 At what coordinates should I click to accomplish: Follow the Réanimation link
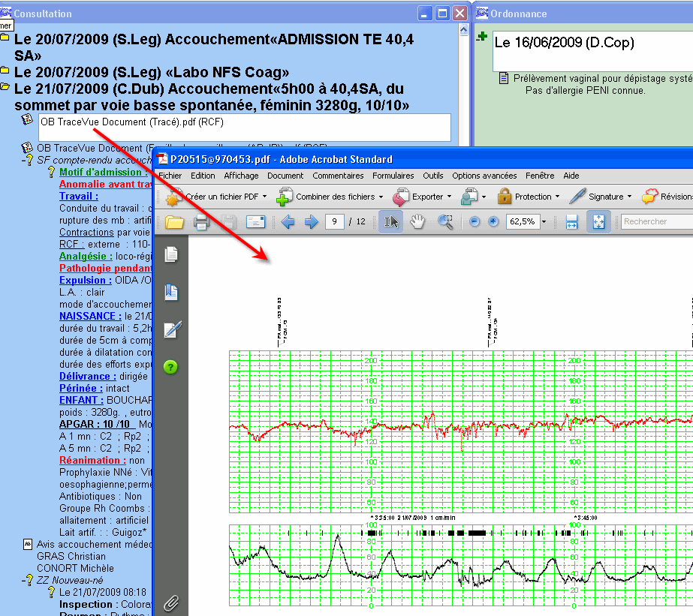pyautogui.click(x=93, y=460)
